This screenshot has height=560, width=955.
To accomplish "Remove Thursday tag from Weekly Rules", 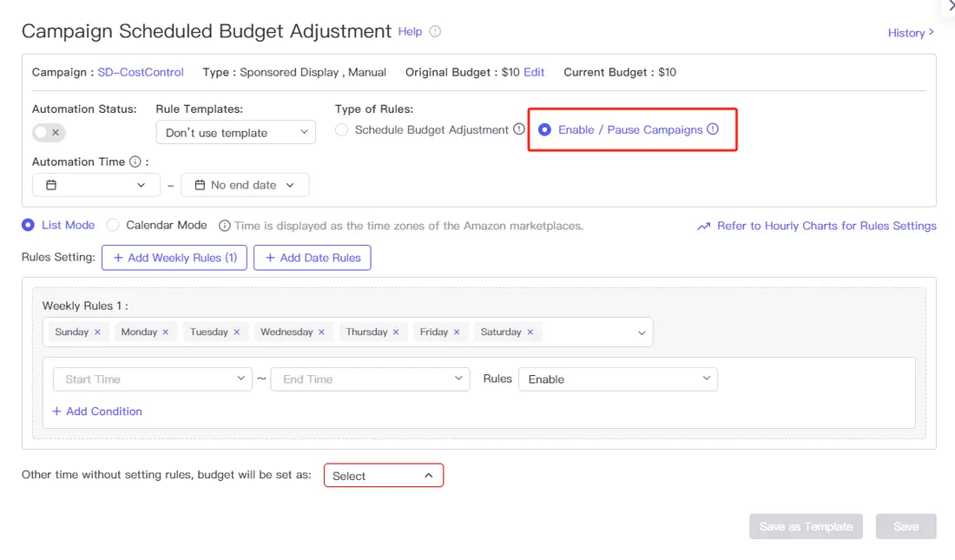I will (396, 333).
